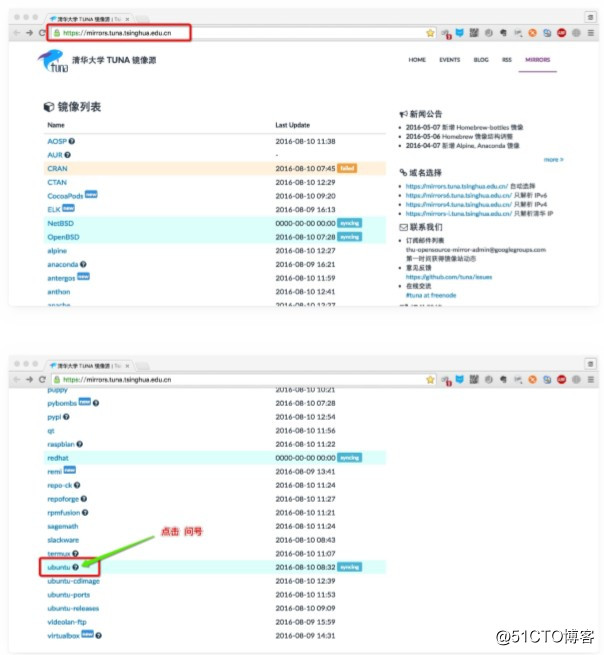Open the mirrors4.tuna.tsinghua.edu.cn IPv4 link

point(459,204)
